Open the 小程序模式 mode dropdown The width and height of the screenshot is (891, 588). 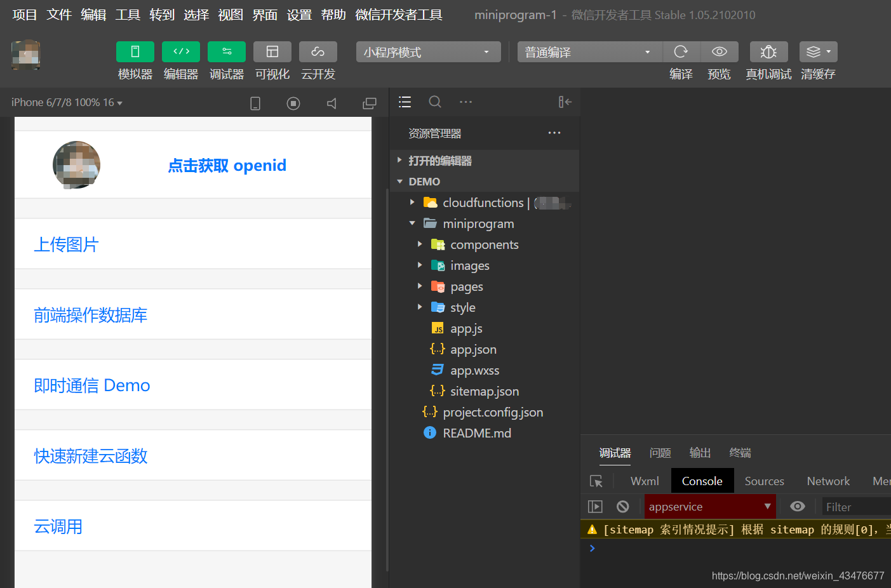pos(429,52)
